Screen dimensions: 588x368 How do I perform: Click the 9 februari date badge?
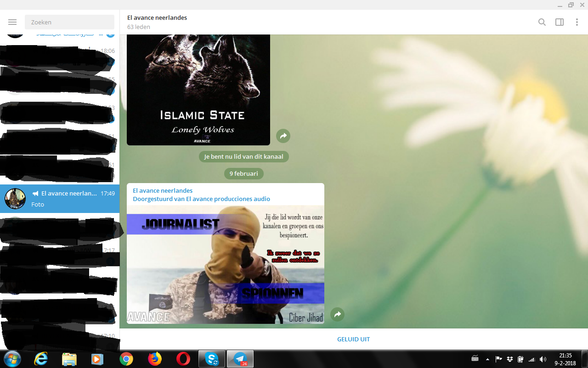(x=244, y=173)
